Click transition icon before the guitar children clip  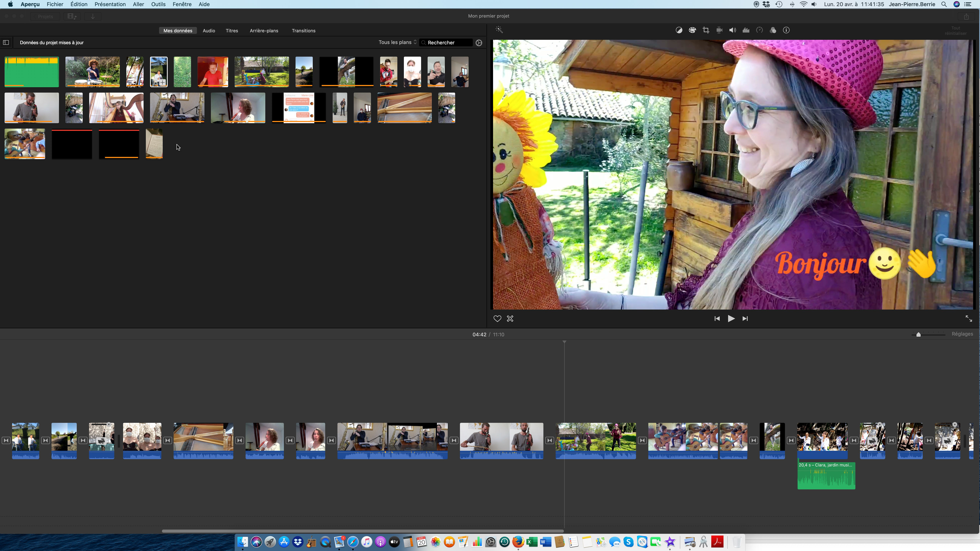click(x=642, y=440)
